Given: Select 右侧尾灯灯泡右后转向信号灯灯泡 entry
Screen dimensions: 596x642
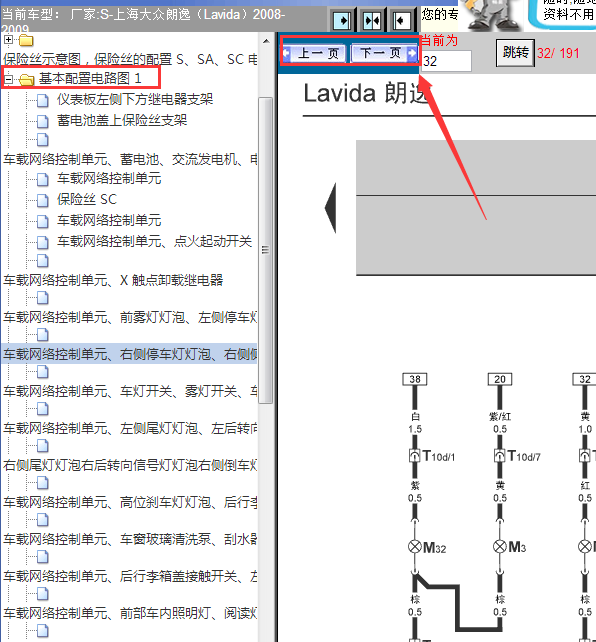Looking at the screenshot, I should (130, 465).
